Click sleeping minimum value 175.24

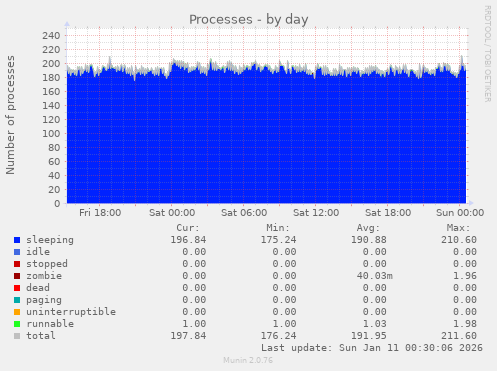(x=279, y=240)
